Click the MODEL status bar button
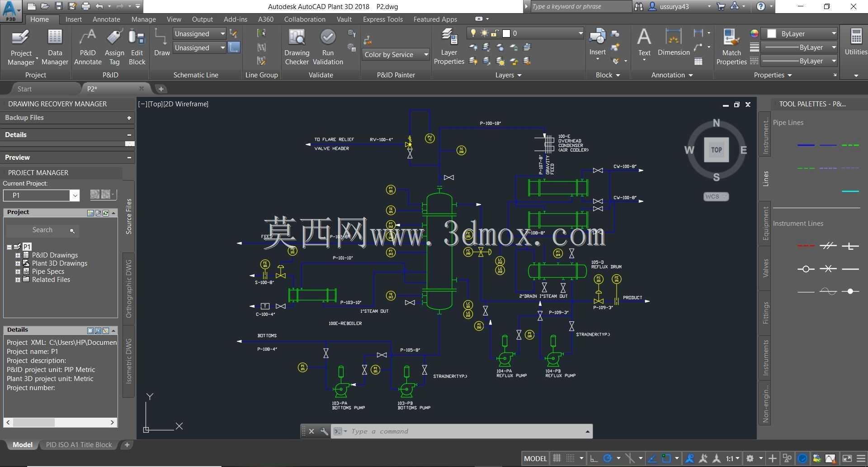 click(535, 458)
